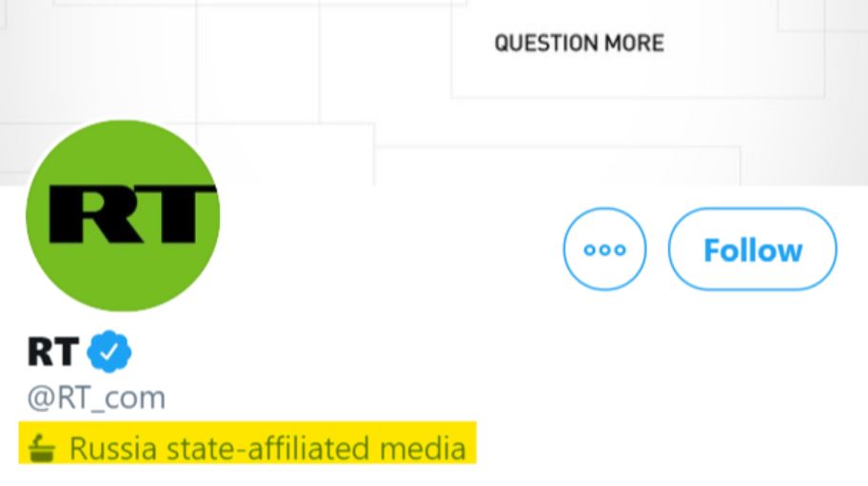Click the state-affiliated podium icon

click(x=43, y=446)
